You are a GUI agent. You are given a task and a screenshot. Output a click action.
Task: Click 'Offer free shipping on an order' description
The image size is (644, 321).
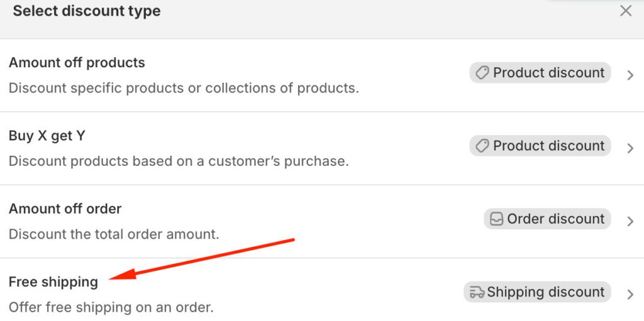[111, 308]
